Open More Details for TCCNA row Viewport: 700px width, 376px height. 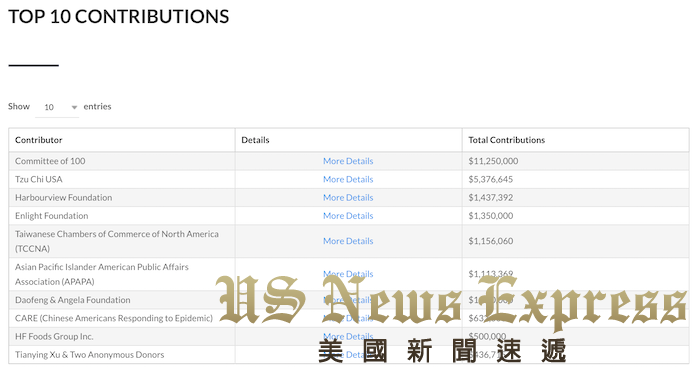click(348, 241)
